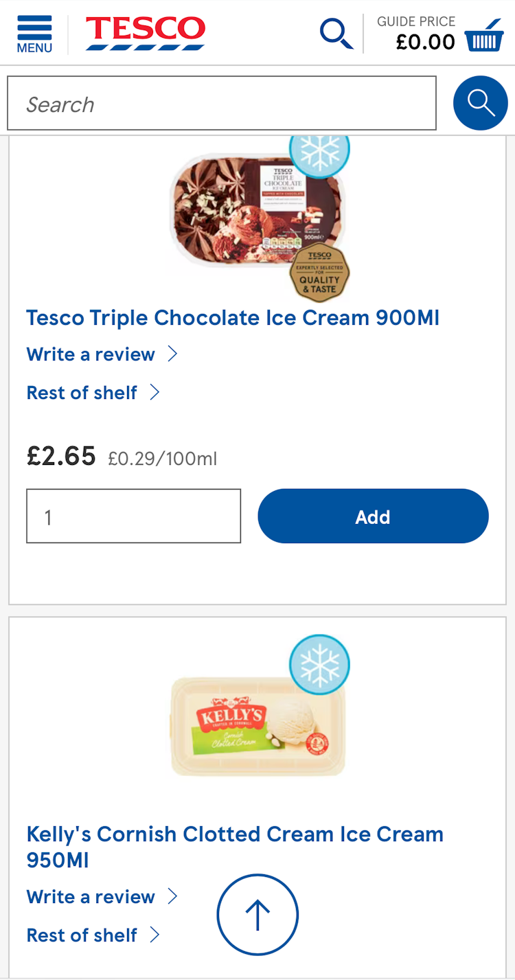This screenshot has height=980, width=515.
Task: Focus the quantity box for Triple Chocolate
Action: click(133, 516)
